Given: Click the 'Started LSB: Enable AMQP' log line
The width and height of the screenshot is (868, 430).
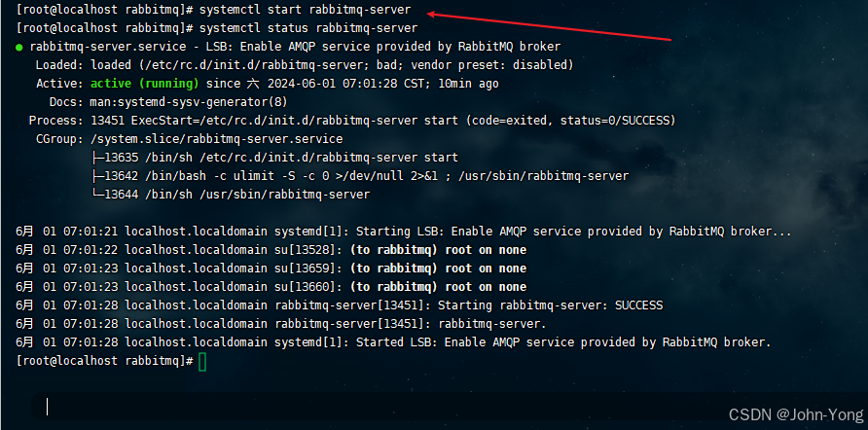Looking at the screenshot, I should point(393,342).
